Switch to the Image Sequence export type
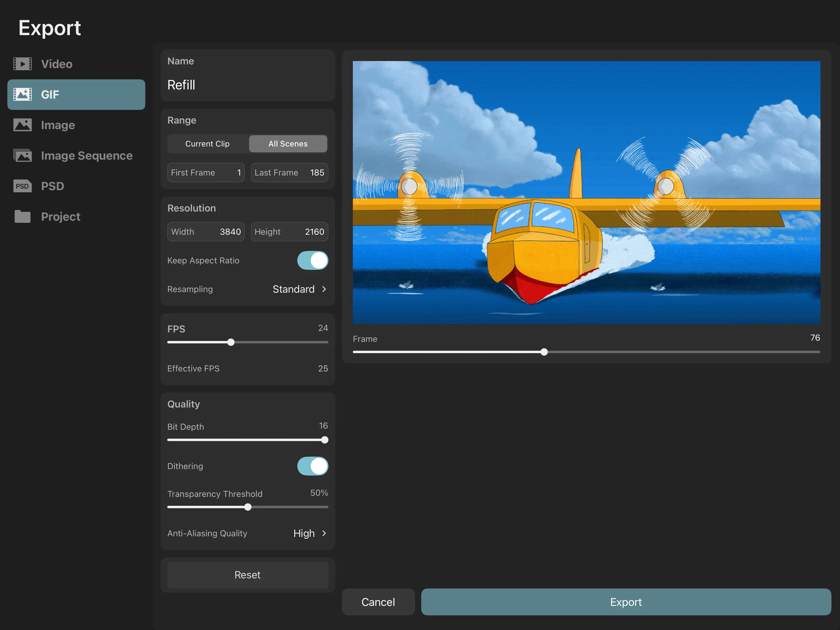 [x=87, y=155]
